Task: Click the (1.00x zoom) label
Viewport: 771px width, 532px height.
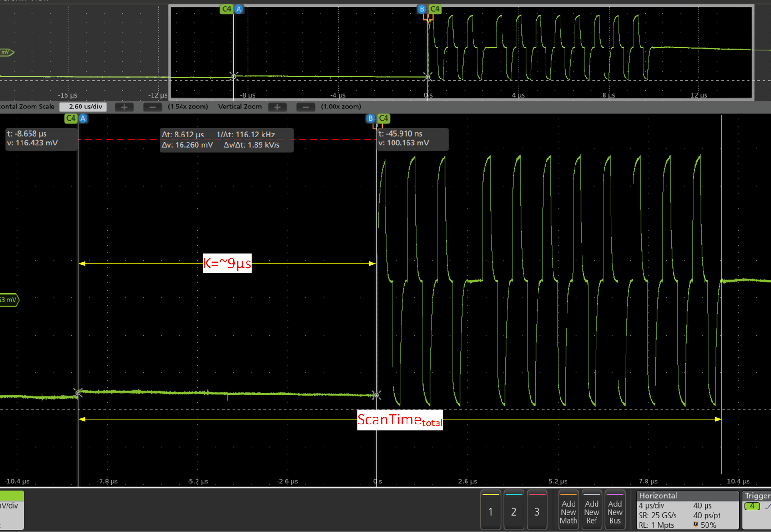Action: click(341, 107)
